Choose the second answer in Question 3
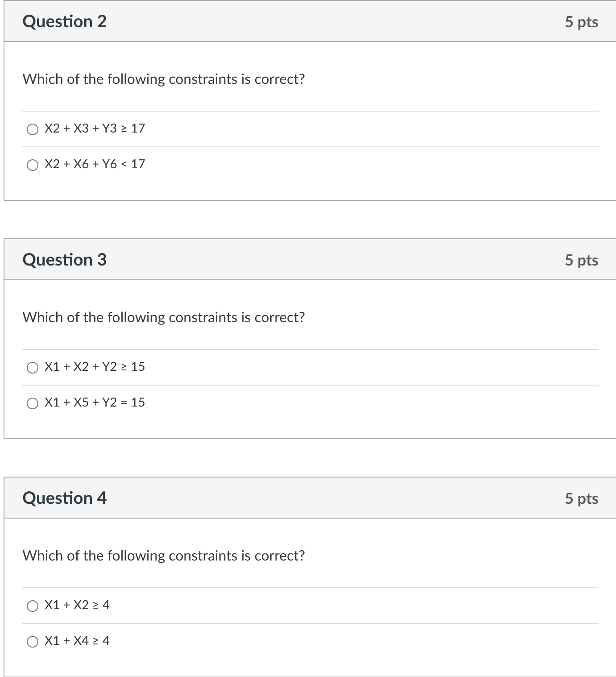616x677 pixels. click(x=33, y=403)
